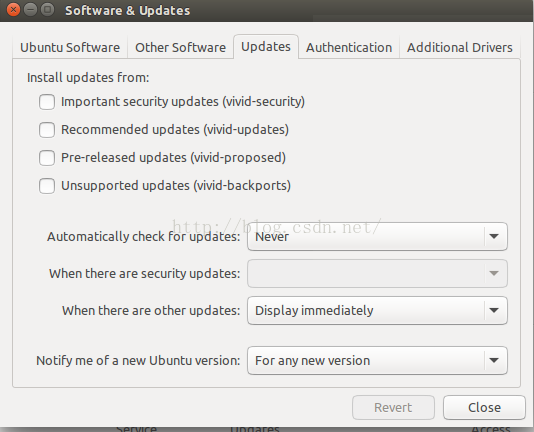Click the maximize window icon in title bar
Viewport: 534px width, 432px height.
pyautogui.click(x=48, y=10)
